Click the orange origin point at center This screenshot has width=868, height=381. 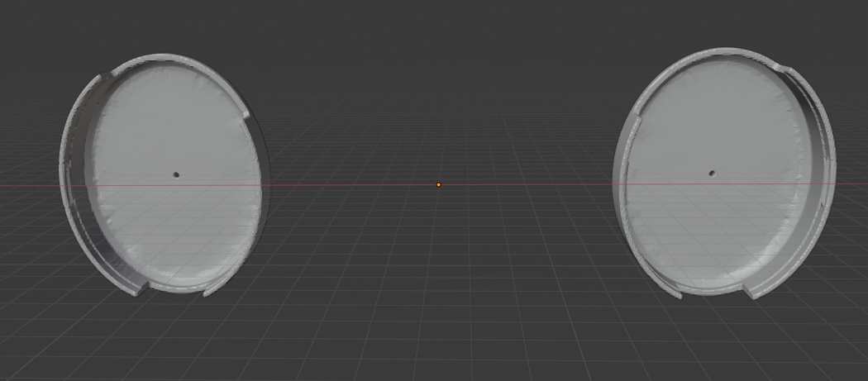[438, 184]
